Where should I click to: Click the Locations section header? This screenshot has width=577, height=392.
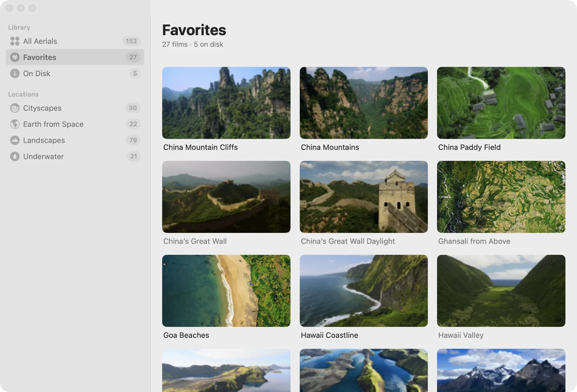23,94
